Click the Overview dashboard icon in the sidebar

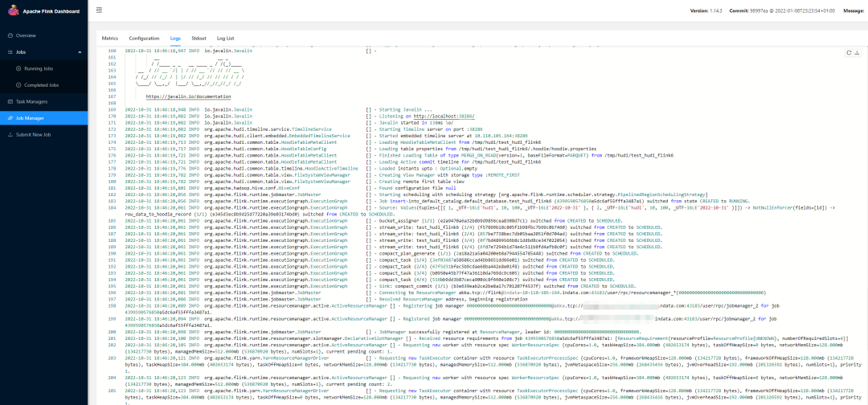click(x=10, y=35)
